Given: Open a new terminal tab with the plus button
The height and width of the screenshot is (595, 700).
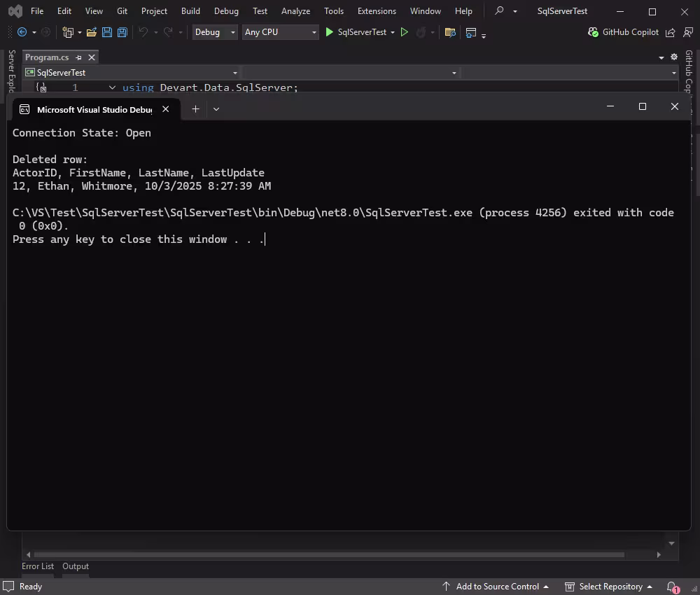Looking at the screenshot, I should coord(195,108).
